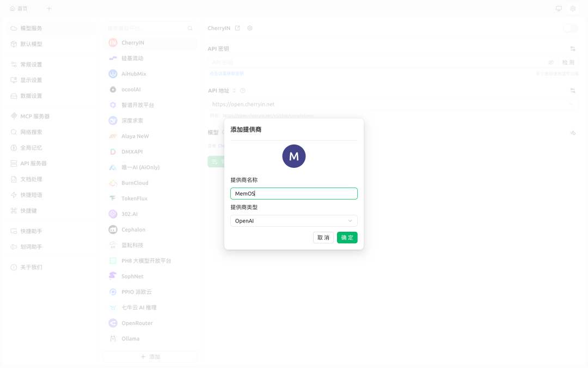588x368 pixels.
Task: Open 快捷键 settings section
Action: click(x=51, y=211)
